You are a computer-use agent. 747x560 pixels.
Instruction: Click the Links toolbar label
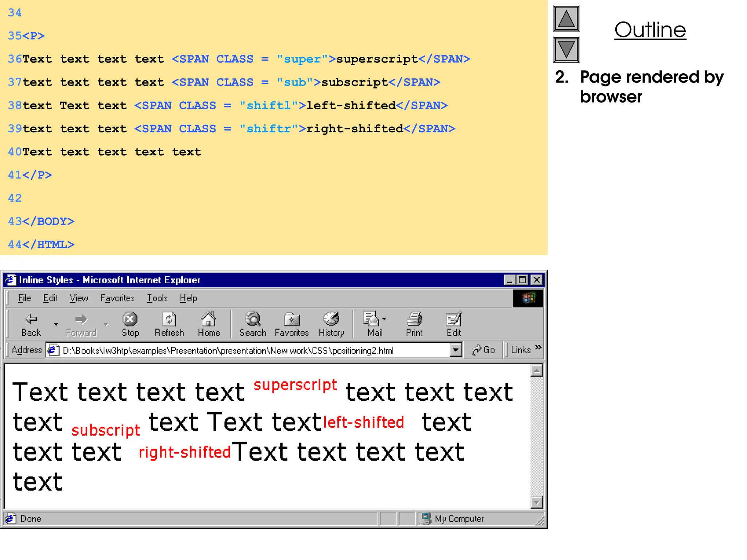click(x=520, y=350)
